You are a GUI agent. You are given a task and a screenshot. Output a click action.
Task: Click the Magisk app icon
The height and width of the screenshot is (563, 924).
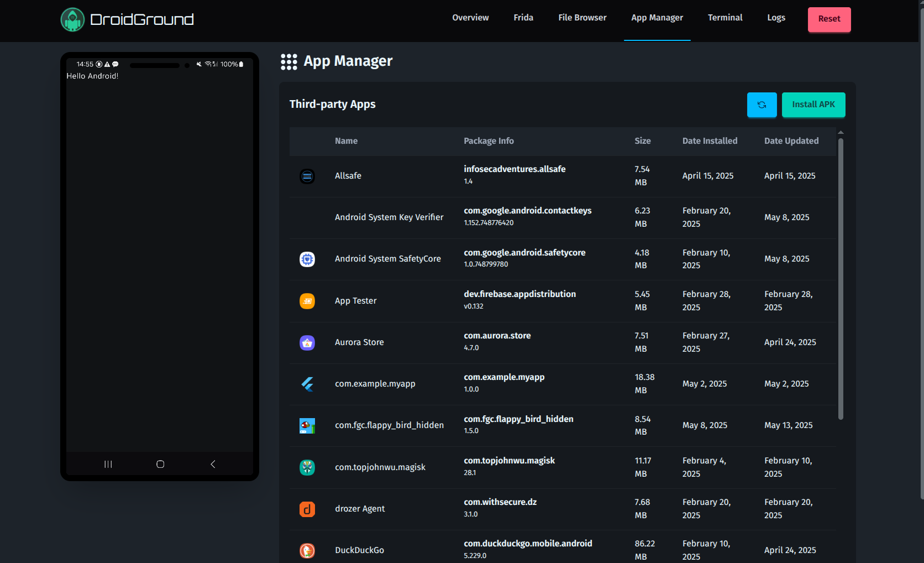click(307, 467)
